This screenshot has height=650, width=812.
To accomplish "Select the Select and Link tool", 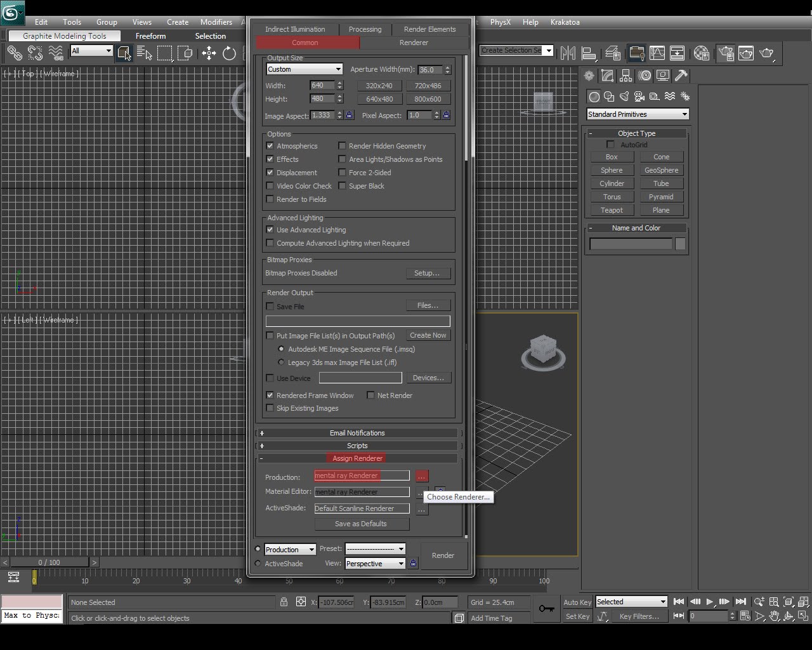I will tap(15, 53).
